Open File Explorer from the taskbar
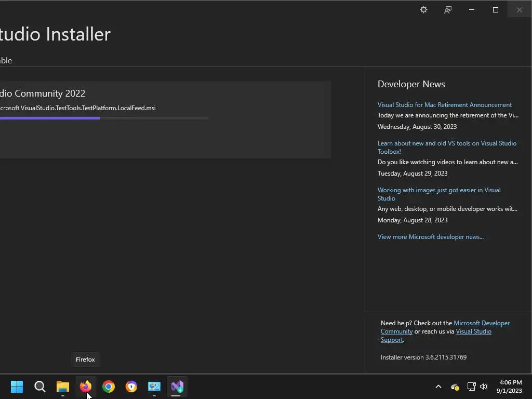532x399 pixels. coord(63,387)
